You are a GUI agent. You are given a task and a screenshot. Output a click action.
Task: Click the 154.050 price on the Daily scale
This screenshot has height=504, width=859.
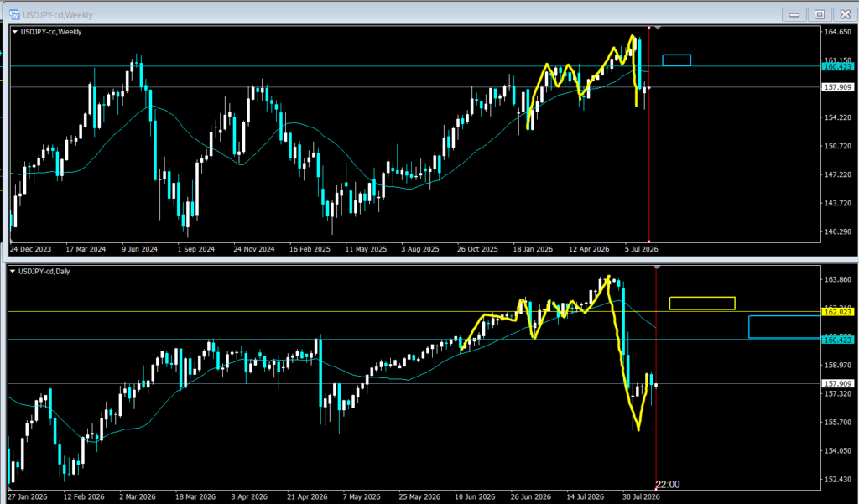pyautogui.click(x=838, y=450)
